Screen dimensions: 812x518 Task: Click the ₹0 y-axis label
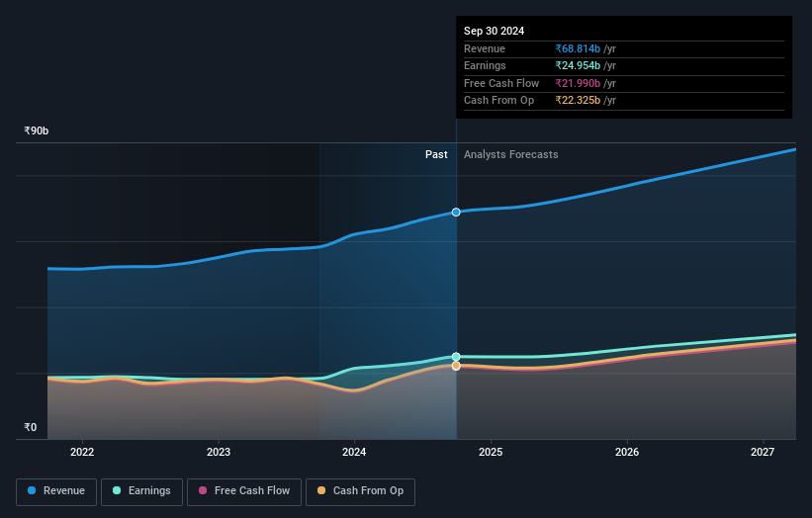(x=31, y=427)
